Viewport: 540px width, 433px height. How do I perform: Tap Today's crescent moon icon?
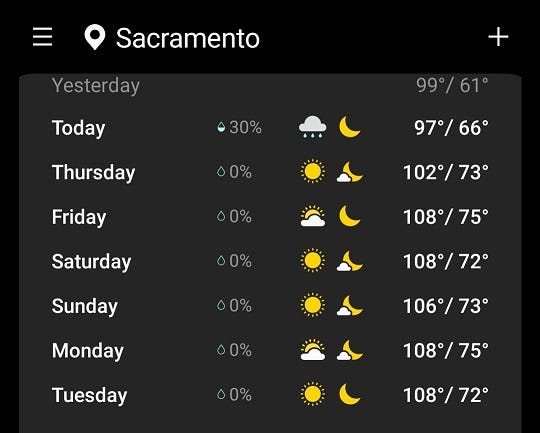[349, 127]
